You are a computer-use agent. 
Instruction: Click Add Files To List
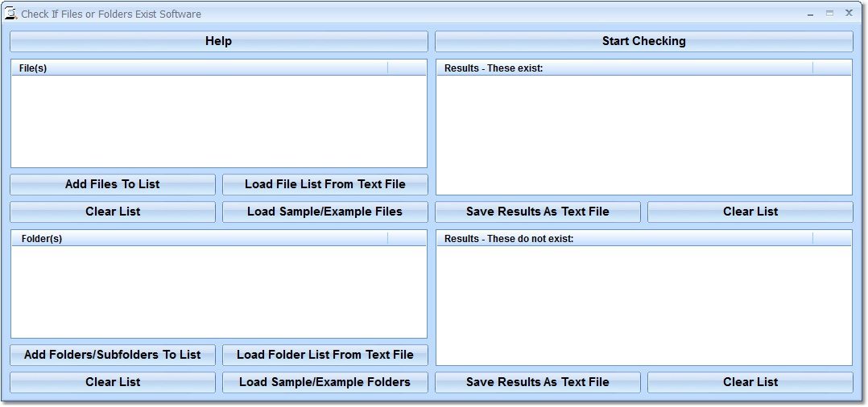click(113, 184)
